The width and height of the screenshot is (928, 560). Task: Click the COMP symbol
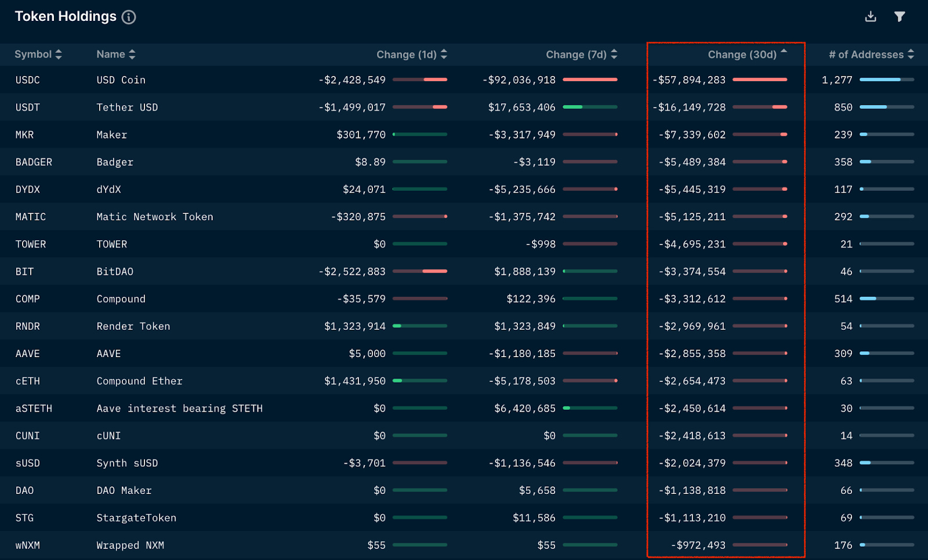[x=28, y=299]
